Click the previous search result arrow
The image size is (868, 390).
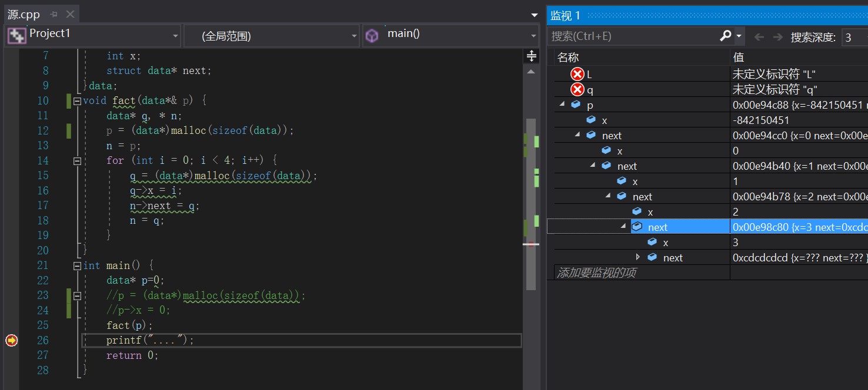click(x=759, y=36)
